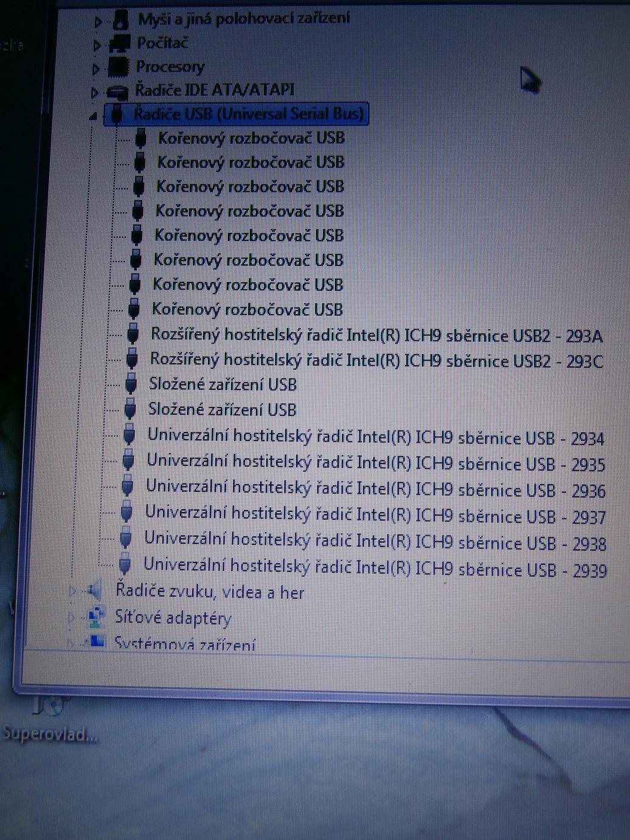Viewport: 630px width, 840px height.
Task: Select the Počítač category label
Action: tap(162, 43)
